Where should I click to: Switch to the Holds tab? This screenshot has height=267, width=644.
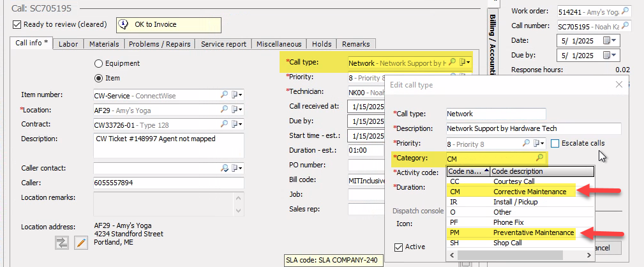(x=322, y=44)
